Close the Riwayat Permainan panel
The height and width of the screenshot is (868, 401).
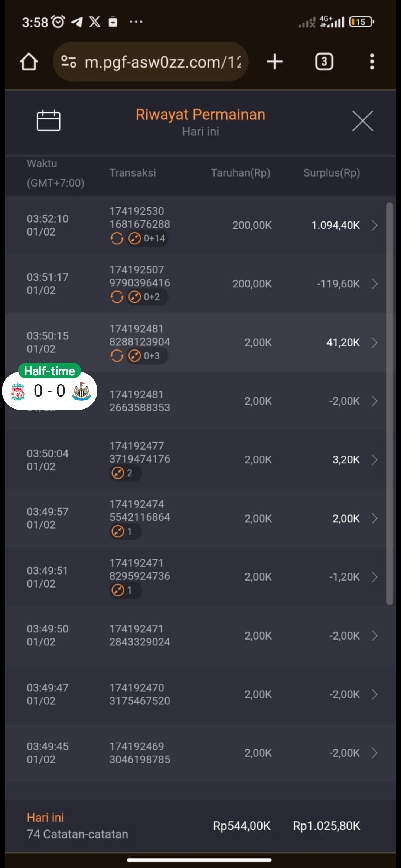pos(362,121)
